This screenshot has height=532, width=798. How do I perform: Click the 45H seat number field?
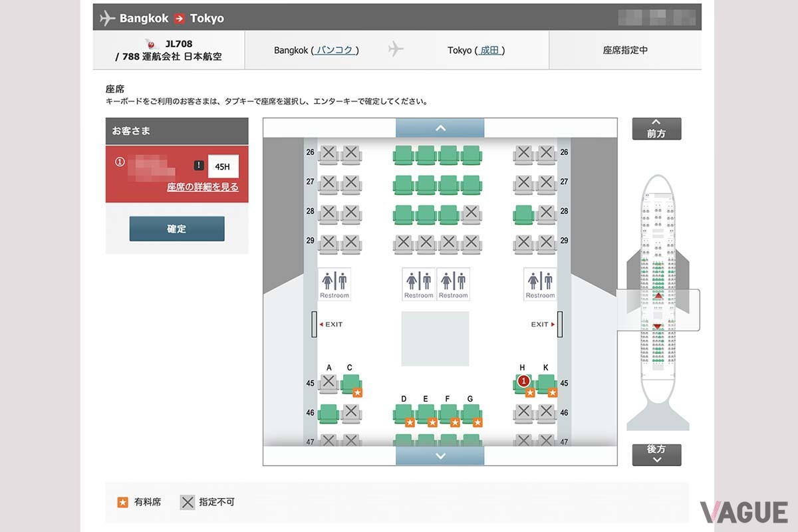[223, 166]
